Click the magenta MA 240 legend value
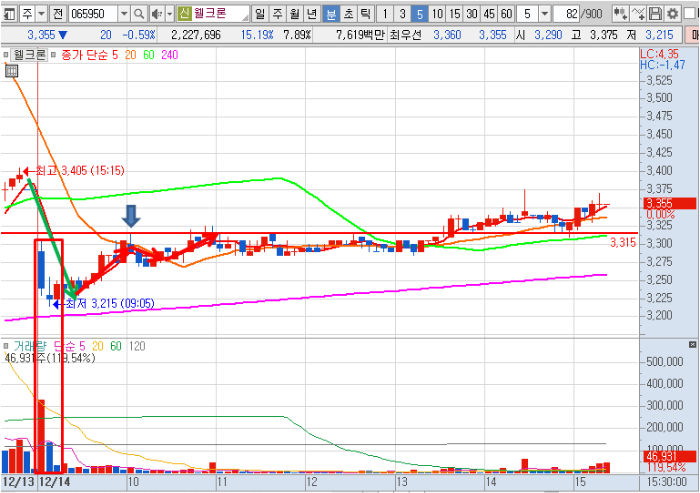700x493 pixels. (x=170, y=55)
